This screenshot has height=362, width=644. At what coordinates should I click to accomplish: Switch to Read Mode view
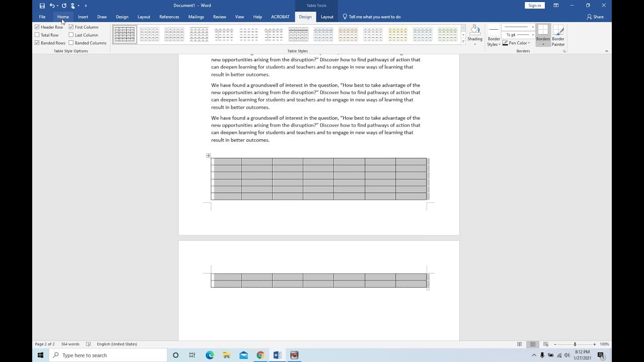pos(519,344)
